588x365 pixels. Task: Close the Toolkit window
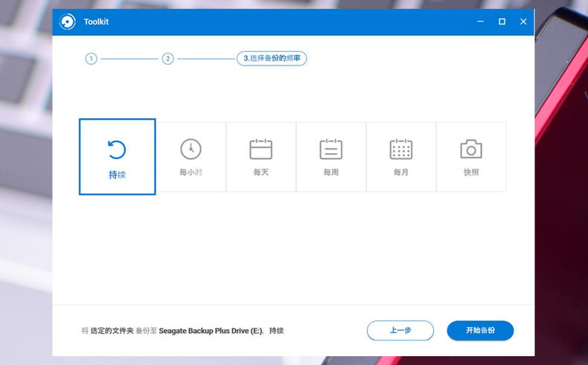pyautogui.click(x=523, y=22)
